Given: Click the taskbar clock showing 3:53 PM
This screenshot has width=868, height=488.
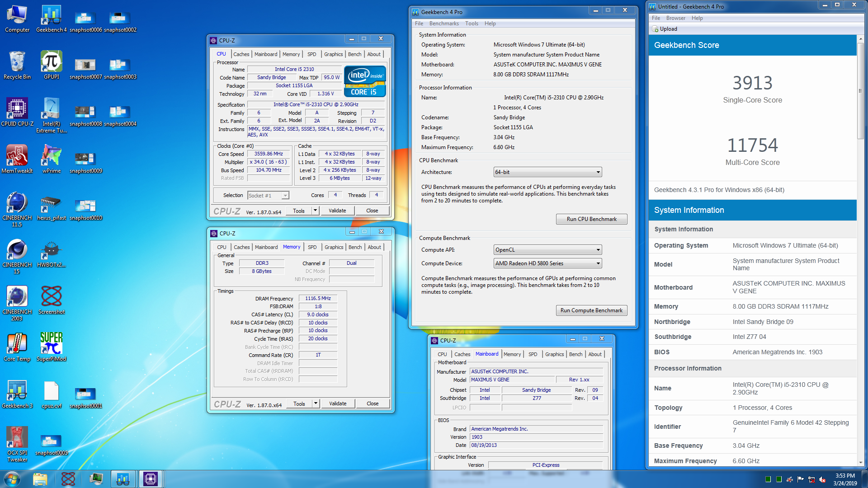Looking at the screenshot, I should pyautogui.click(x=845, y=479).
